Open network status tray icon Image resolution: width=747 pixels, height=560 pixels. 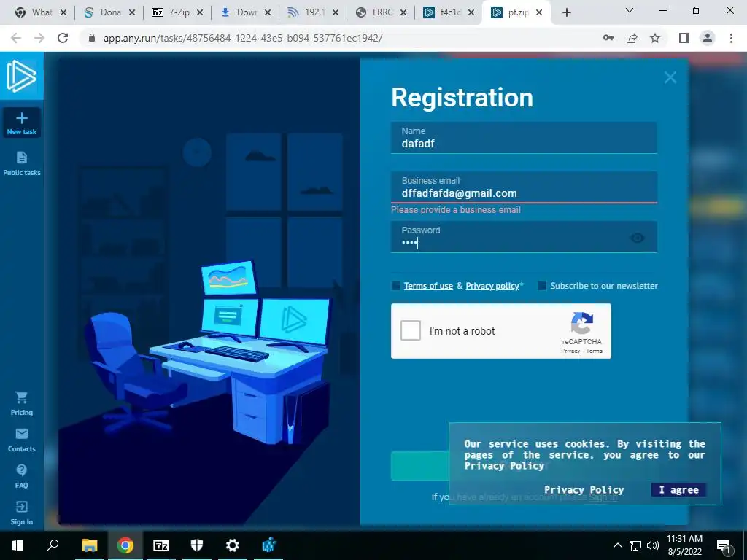coord(635,545)
